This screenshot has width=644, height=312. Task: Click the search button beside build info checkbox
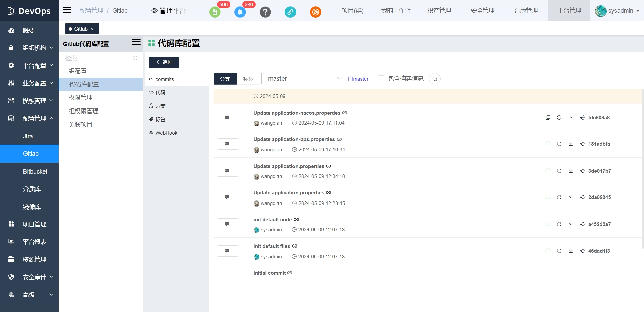435,79
